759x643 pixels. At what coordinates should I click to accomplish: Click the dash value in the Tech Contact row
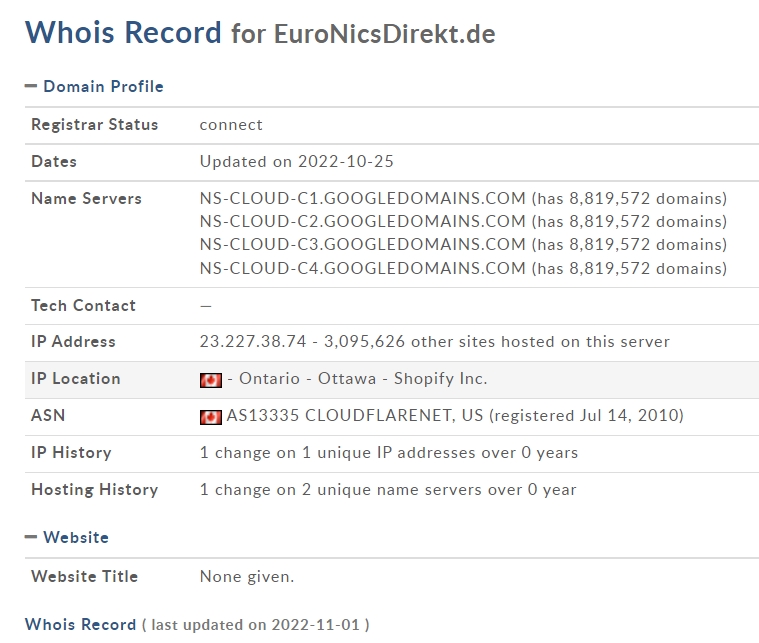click(206, 306)
